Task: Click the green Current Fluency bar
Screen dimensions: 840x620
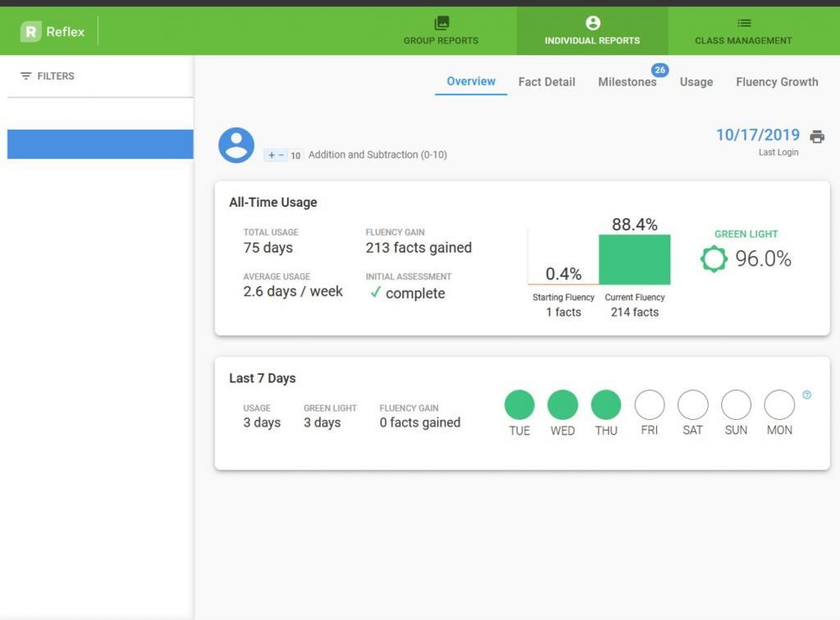Action: click(x=634, y=259)
